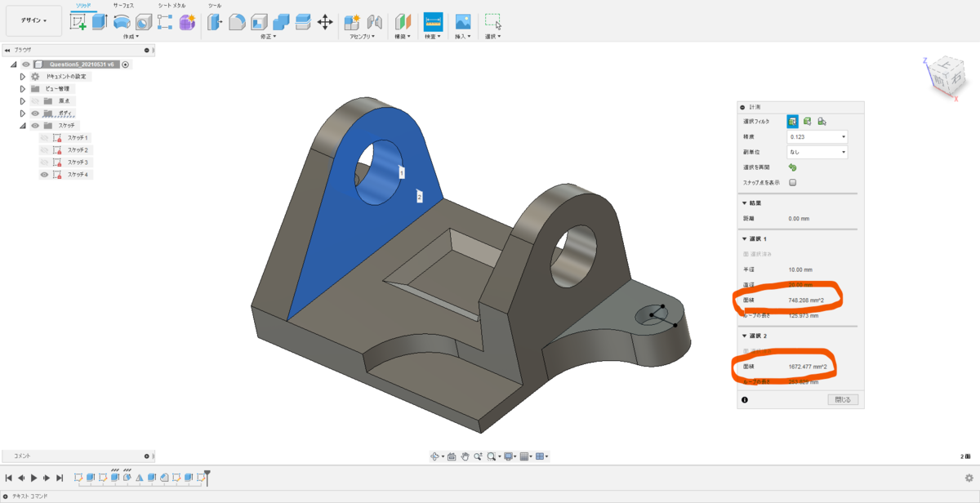980x503 pixels.
Task: Toggle visibility eye of 原点 folder
Action: (x=35, y=101)
